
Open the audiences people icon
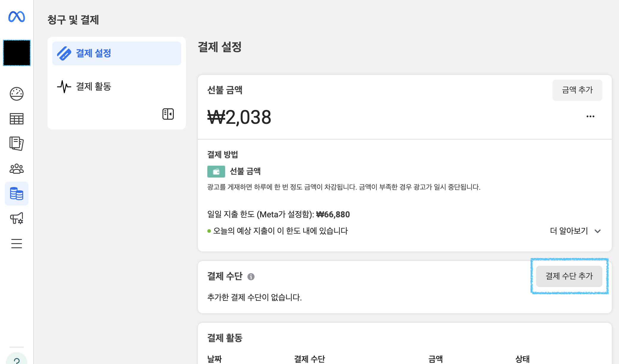(17, 169)
